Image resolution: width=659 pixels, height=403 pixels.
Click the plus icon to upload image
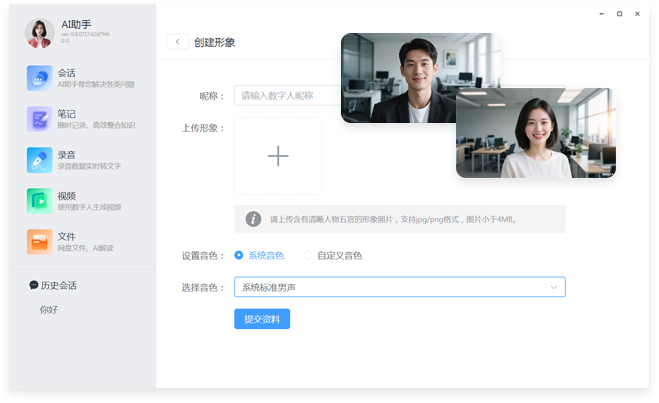tap(278, 156)
